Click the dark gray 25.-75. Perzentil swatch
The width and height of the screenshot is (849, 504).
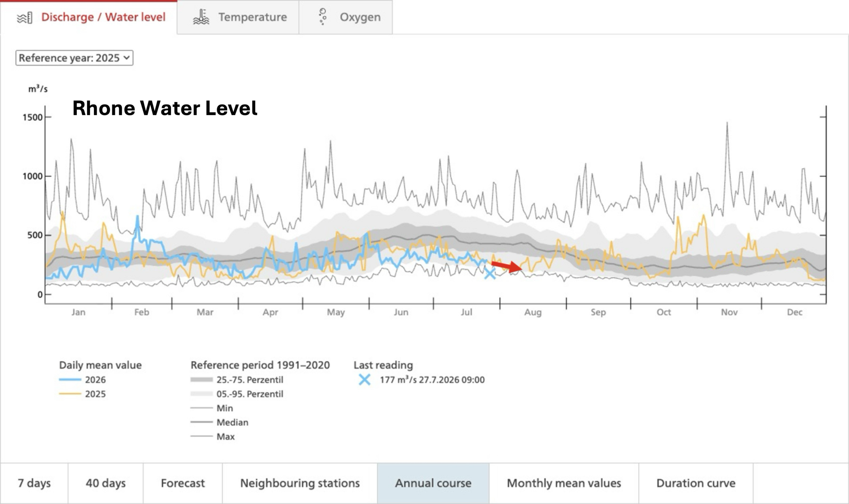[x=202, y=380]
